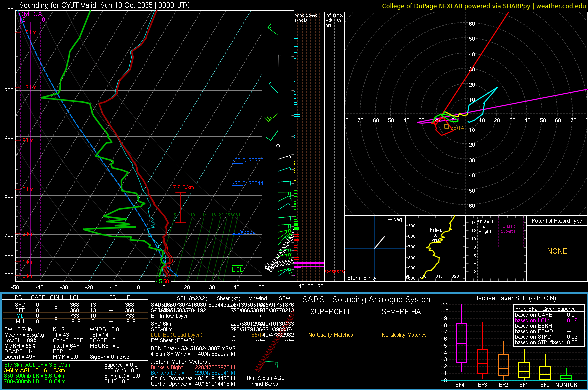The image size is (588, 390).
Task: Click the DCAPE = 14 value
Action: (x=19, y=351)
